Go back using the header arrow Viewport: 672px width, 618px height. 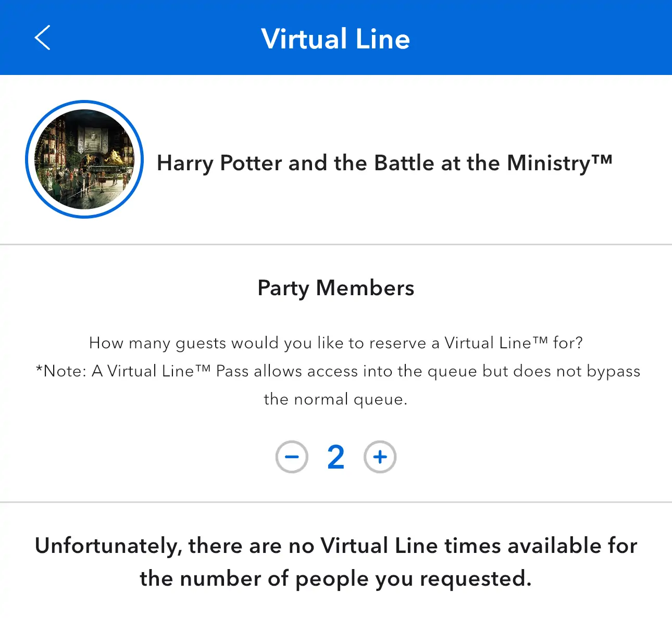42,37
